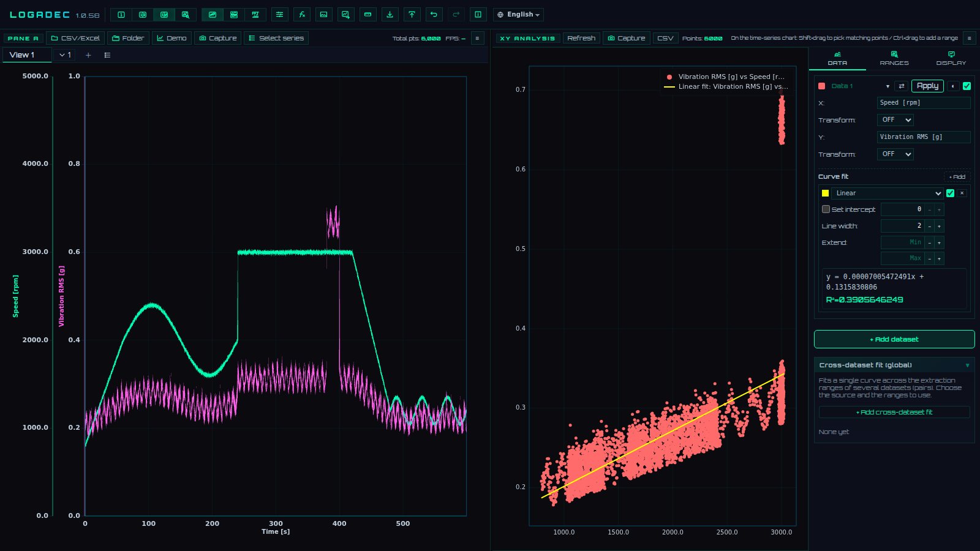The width and height of the screenshot is (980, 551).
Task: Click Add cross-dataset fit button
Action: 894,412
